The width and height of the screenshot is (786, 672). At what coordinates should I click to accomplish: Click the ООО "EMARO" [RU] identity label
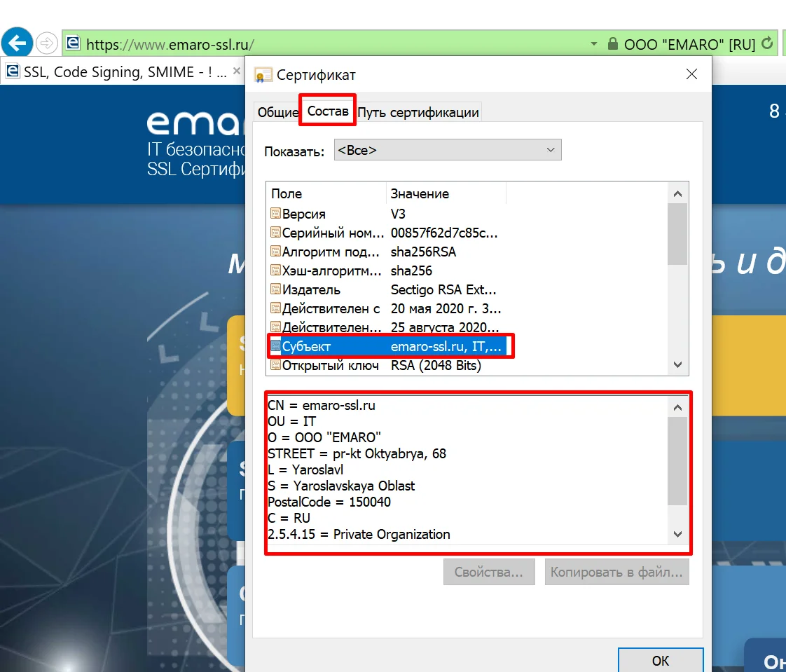click(x=689, y=44)
